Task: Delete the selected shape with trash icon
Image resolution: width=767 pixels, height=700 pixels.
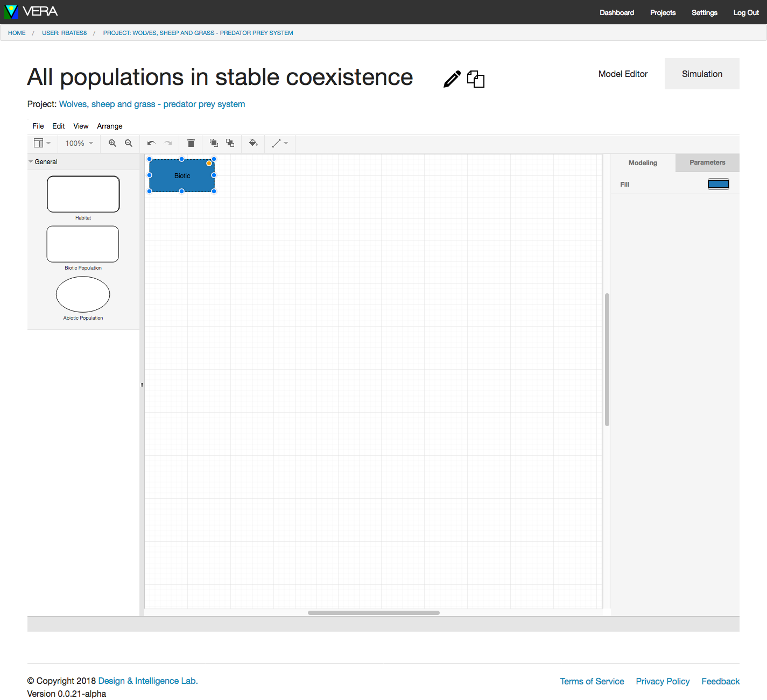Action: (191, 143)
